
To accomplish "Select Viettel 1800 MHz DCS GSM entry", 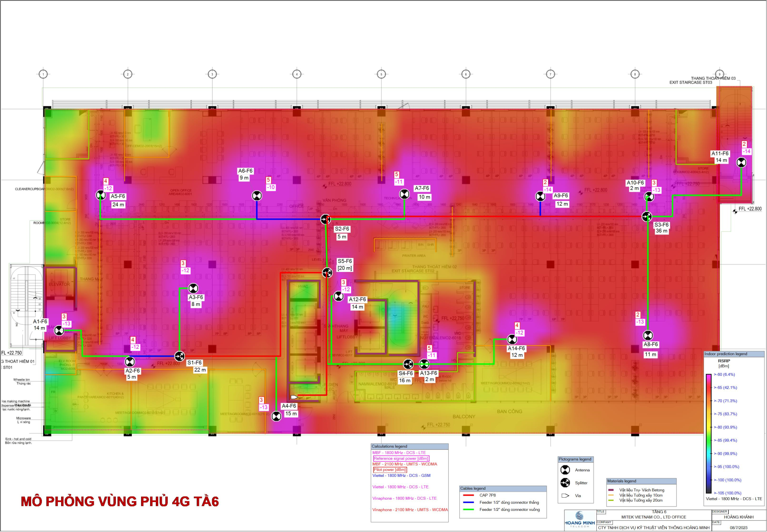I will (401, 476).
